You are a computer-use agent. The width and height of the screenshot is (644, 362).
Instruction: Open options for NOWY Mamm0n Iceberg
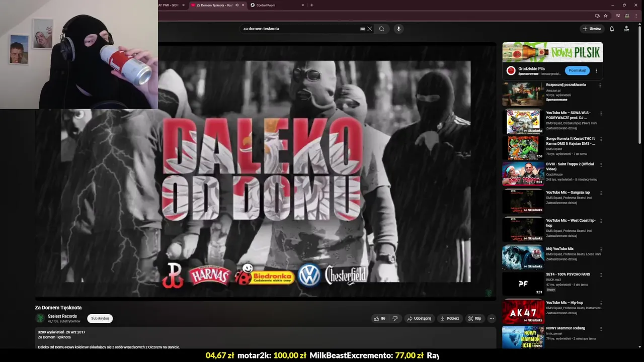(x=601, y=329)
